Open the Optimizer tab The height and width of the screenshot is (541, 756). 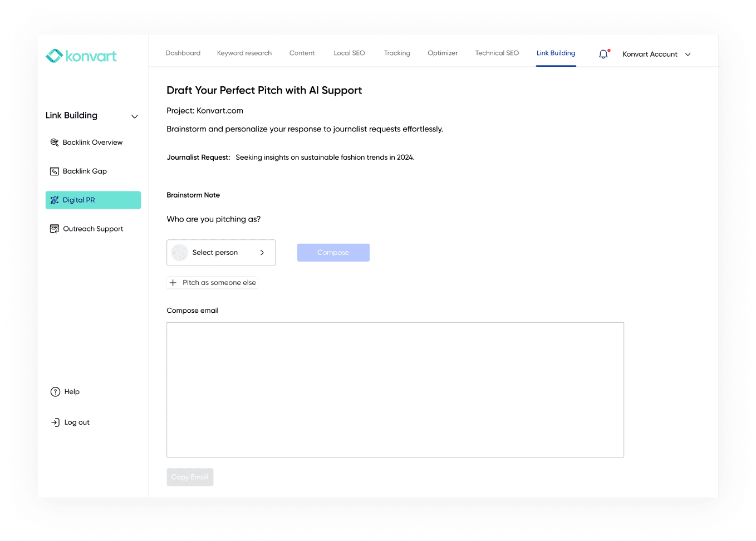tap(443, 53)
